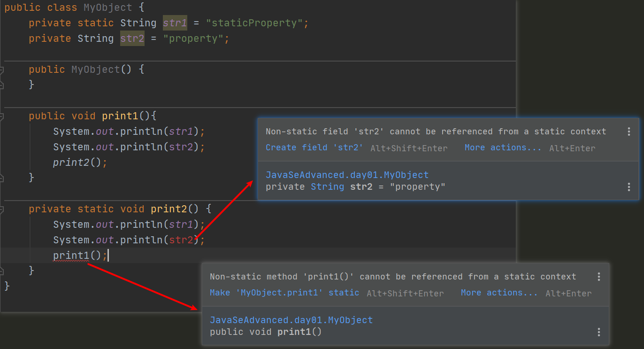Open kebab menu beside 'public void print1()' documentation
644x349 pixels.
coord(599,333)
